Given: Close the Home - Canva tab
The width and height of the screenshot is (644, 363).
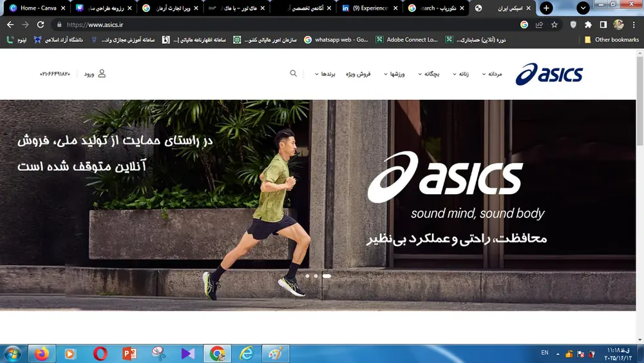Looking at the screenshot, I should pos(63,8).
